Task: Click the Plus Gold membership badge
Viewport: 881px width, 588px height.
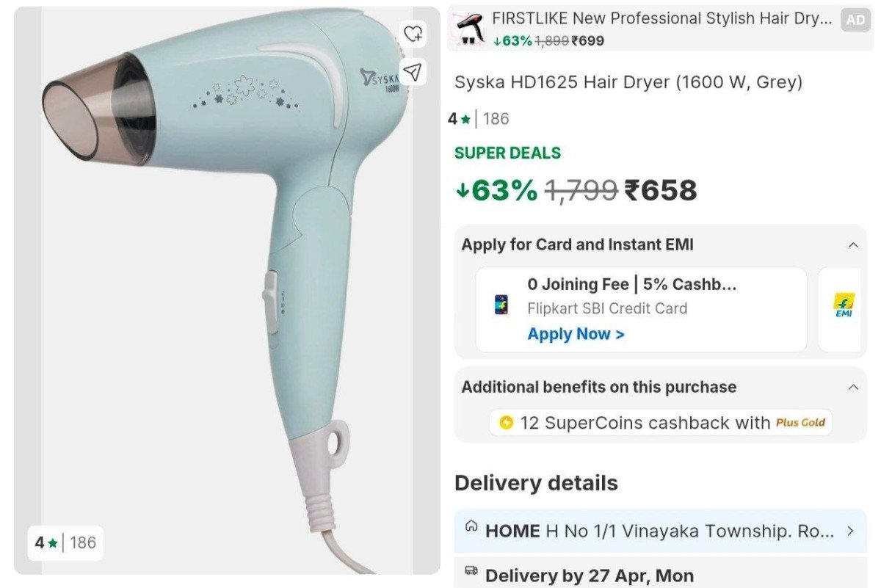Action: [x=801, y=423]
